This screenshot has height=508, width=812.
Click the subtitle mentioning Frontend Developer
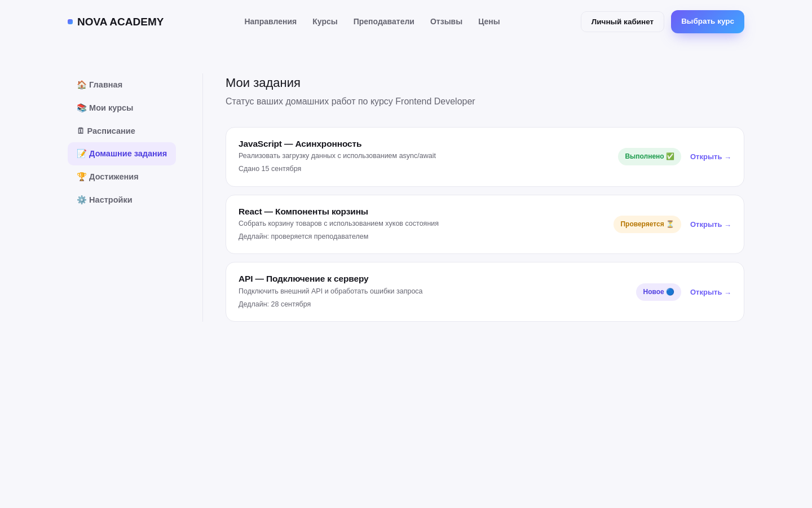pos(350,102)
